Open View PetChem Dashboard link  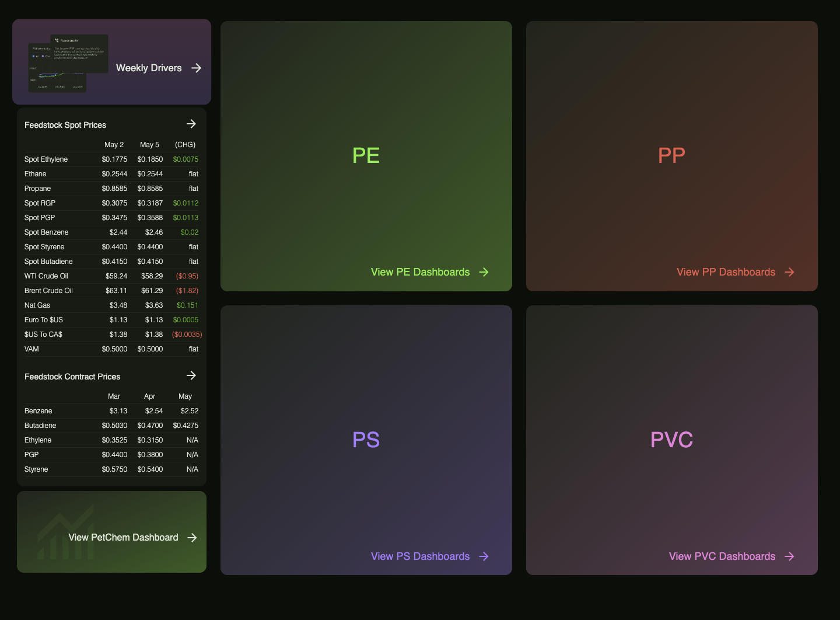pyautogui.click(x=123, y=538)
